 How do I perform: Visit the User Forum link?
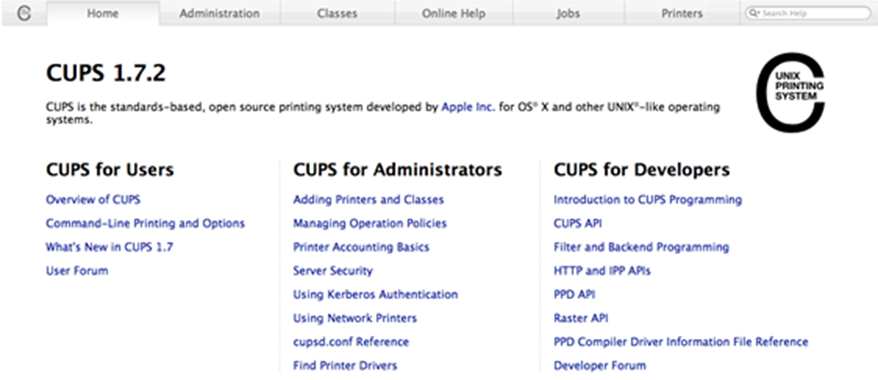pyautogui.click(x=77, y=271)
